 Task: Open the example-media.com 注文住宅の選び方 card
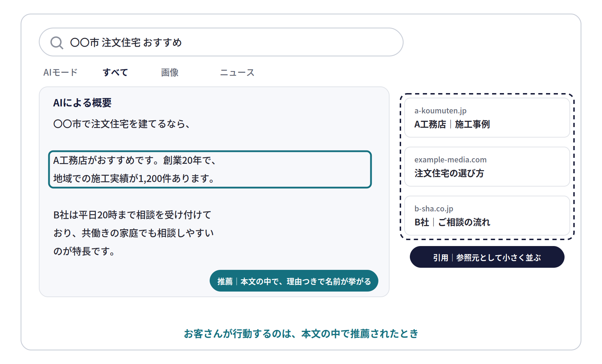487,167
